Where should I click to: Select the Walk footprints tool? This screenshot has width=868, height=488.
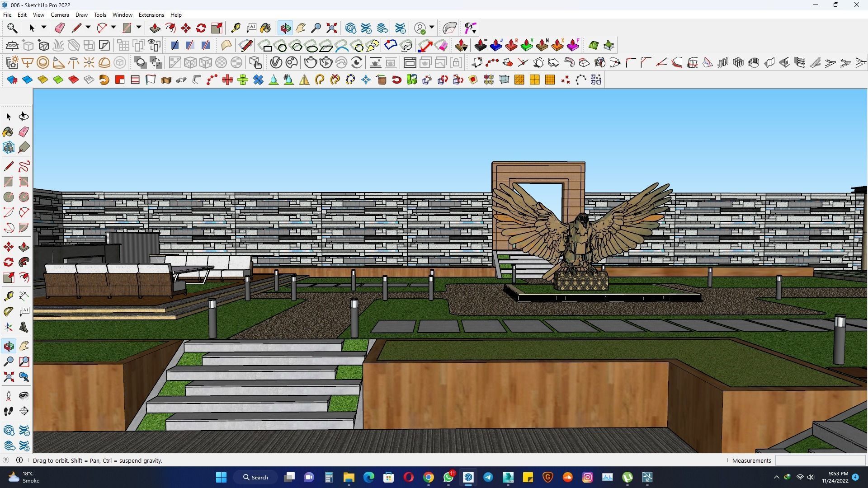tap(9, 411)
